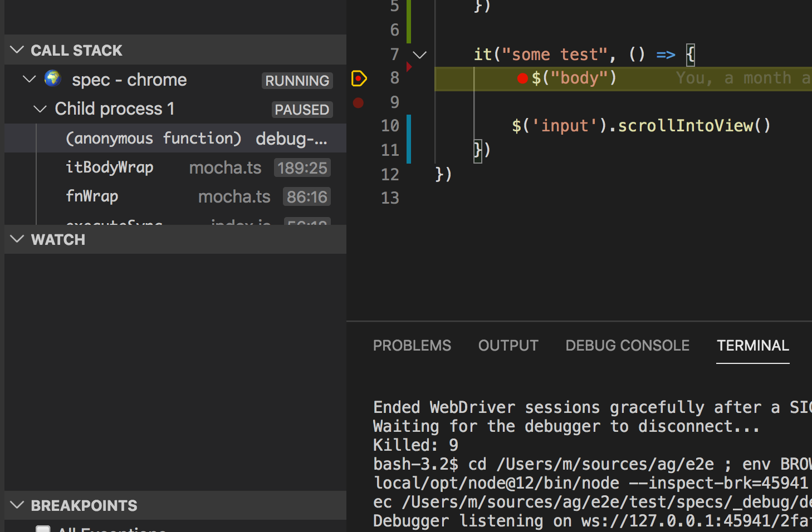Collapse the spec - chrome session
The image size is (812, 532).
tap(30, 80)
